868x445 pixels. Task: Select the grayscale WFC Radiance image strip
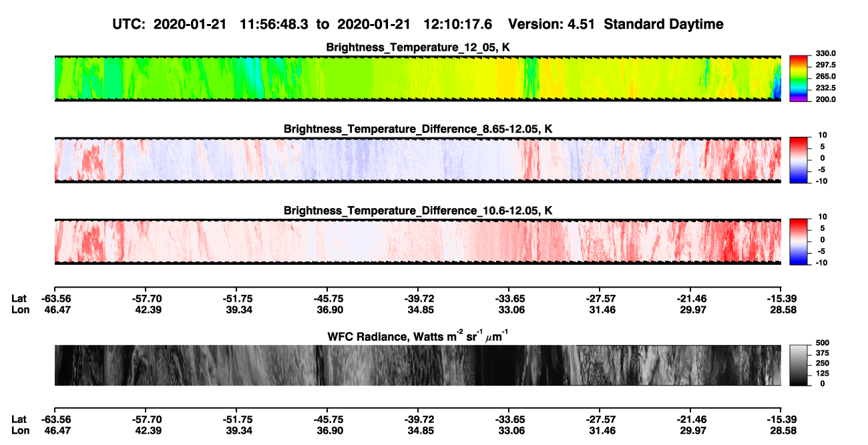(418, 365)
